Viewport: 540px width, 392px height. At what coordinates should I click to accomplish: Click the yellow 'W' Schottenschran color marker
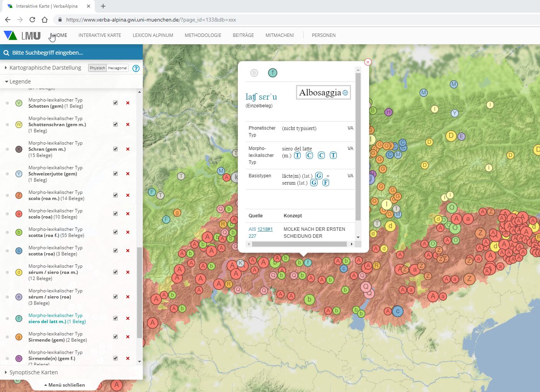(x=19, y=125)
